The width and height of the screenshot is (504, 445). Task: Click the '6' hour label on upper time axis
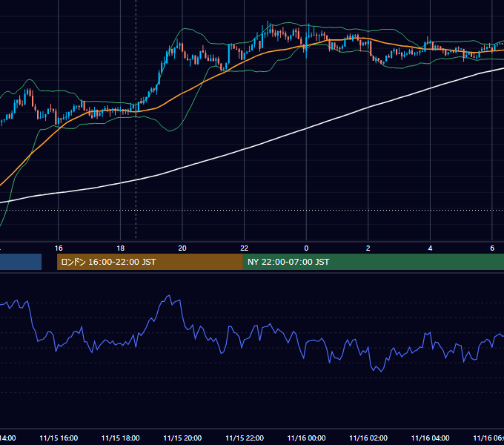(x=492, y=248)
